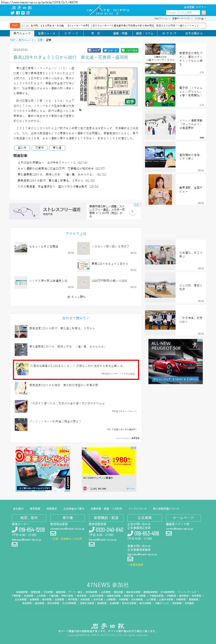Open the 広告 dropdown on the glasses ad
This screenshot has width=216, height=644.
click(137, 205)
